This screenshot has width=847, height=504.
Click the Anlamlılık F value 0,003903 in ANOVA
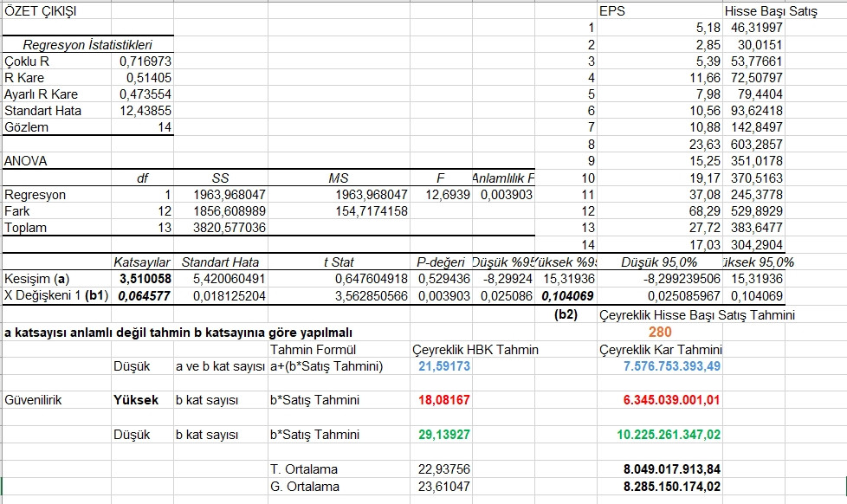click(507, 195)
